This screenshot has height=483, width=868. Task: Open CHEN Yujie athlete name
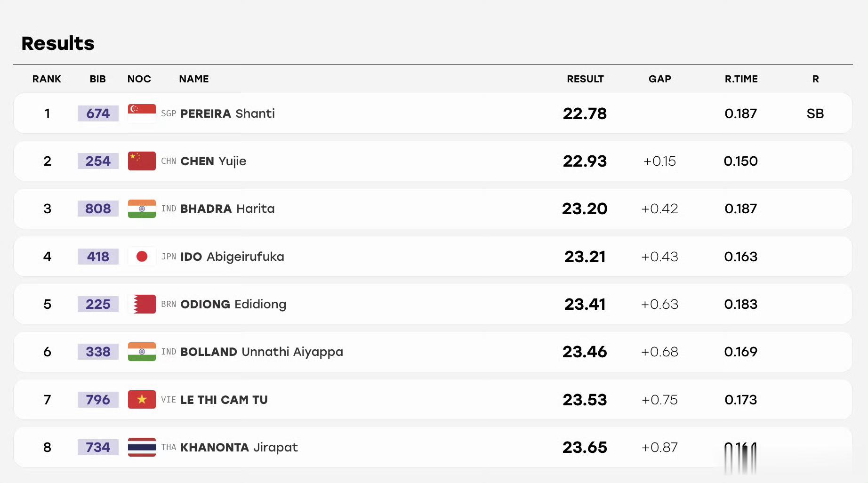click(x=213, y=161)
